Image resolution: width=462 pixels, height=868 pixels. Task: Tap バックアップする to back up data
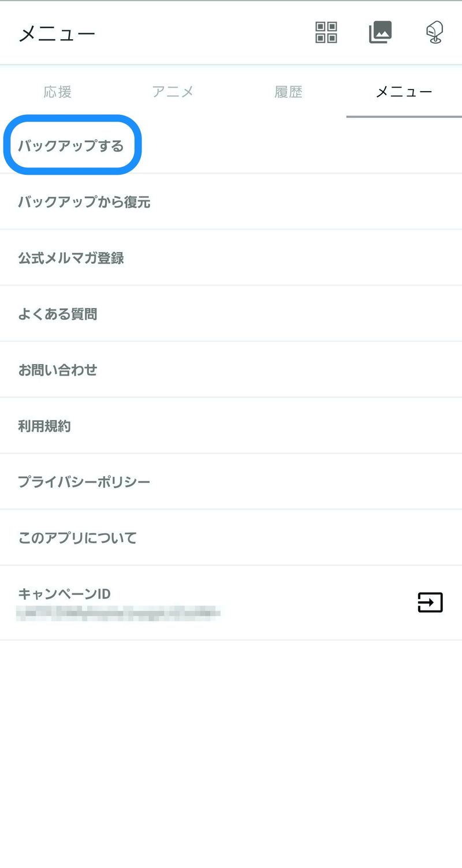coord(71,145)
